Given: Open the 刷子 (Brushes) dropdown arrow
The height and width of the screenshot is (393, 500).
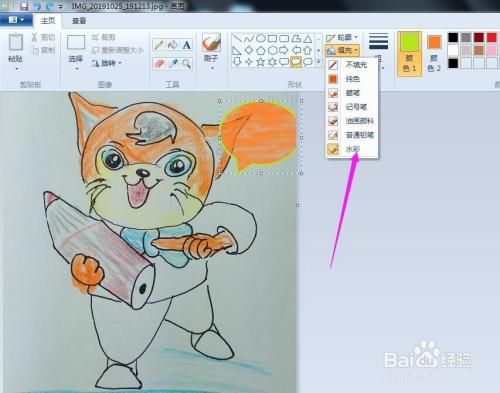Looking at the screenshot, I should [211, 68].
